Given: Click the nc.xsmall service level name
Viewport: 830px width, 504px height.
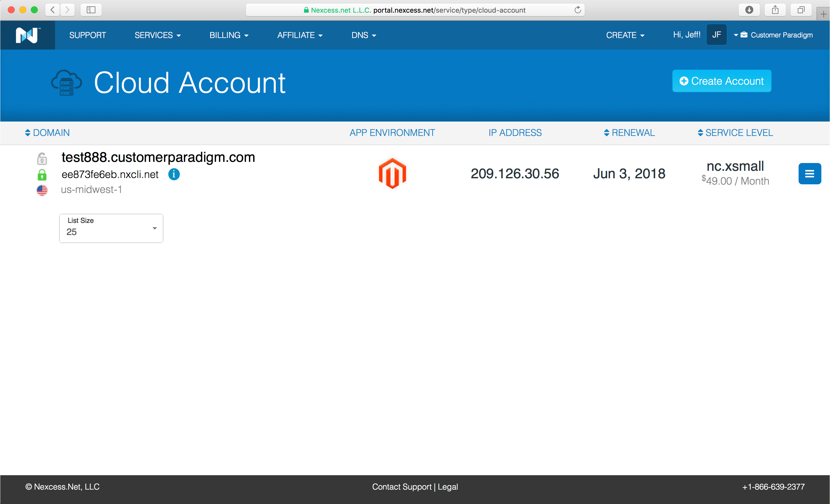Looking at the screenshot, I should [735, 166].
